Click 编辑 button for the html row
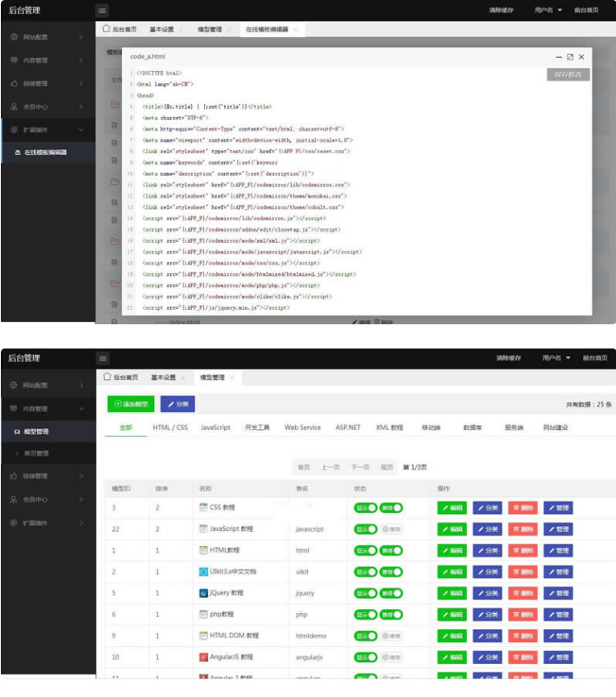This screenshot has height=697, width=616. pyautogui.click(x=452, y=551)
